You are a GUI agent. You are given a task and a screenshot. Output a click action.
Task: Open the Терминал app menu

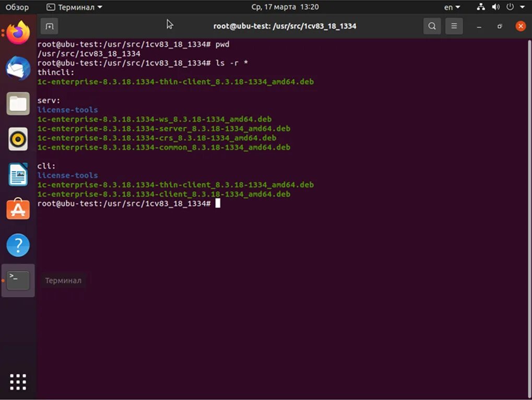click(74, 7)
